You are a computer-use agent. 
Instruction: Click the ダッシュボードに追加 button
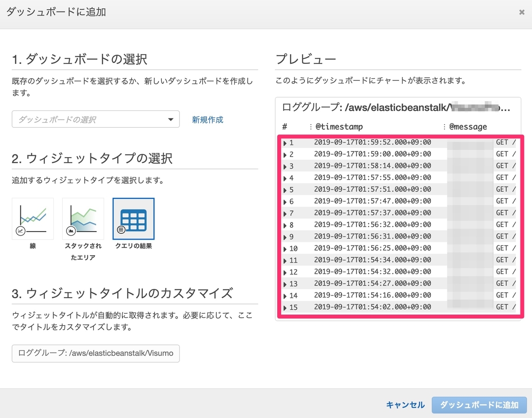(479, 405)
